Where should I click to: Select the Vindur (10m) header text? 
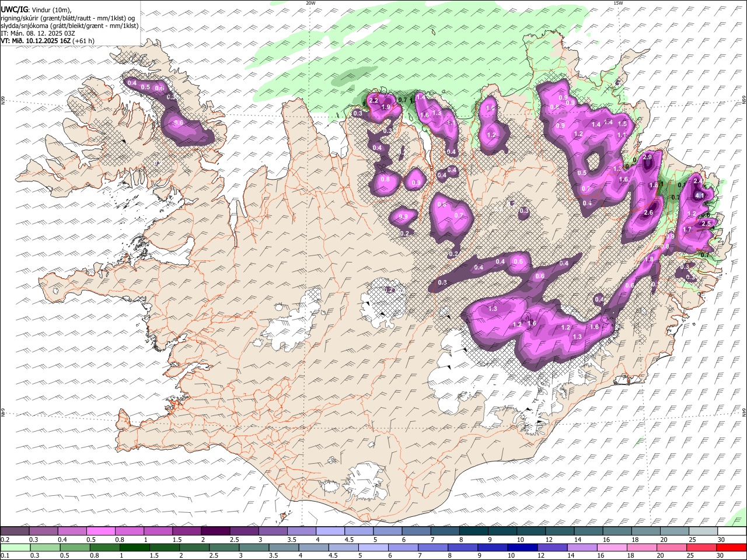50,10
